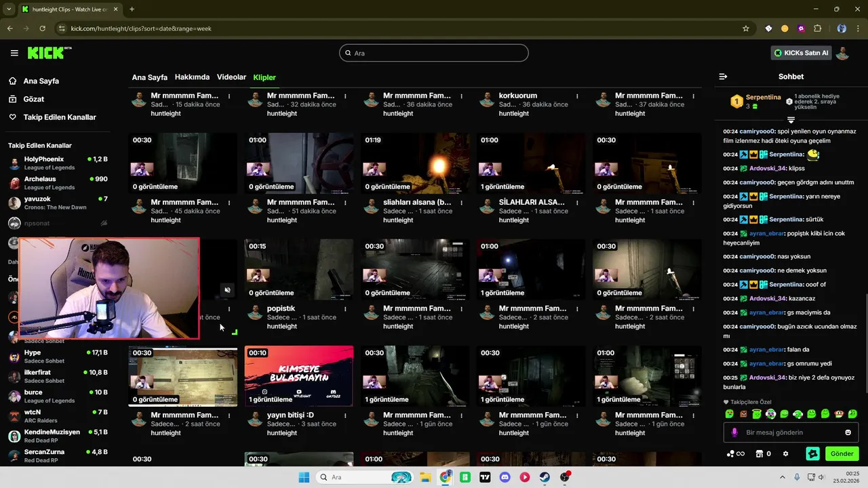
Task: Open Steam from the taskbar
Action: click(x=545, y=477)
